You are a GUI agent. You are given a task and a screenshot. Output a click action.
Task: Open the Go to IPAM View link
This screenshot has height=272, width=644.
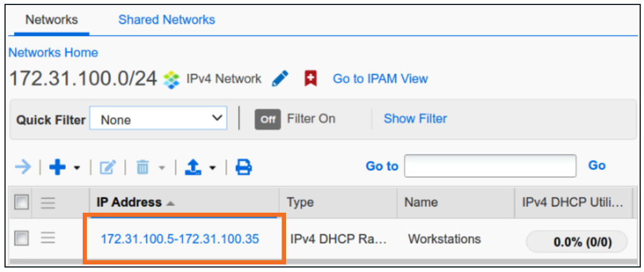coord(380,79)
